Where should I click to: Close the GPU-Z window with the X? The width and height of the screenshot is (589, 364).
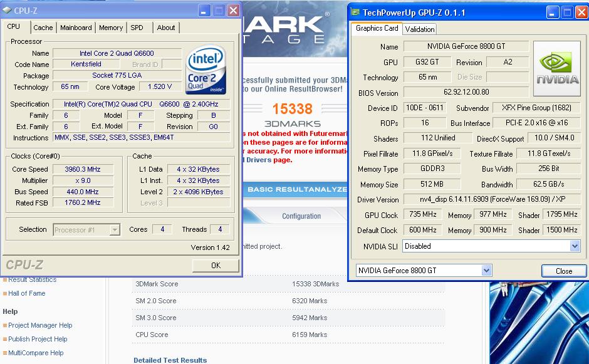(582, 13)
